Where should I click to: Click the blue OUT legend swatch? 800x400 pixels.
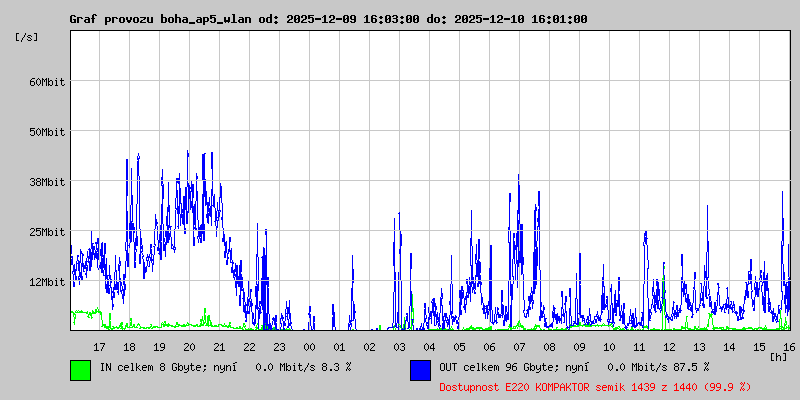[x=420, y=369]
